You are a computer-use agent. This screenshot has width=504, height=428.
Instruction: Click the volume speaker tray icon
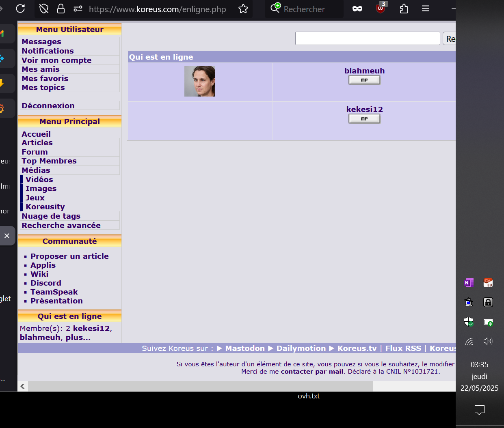click(x=488, y=341)
